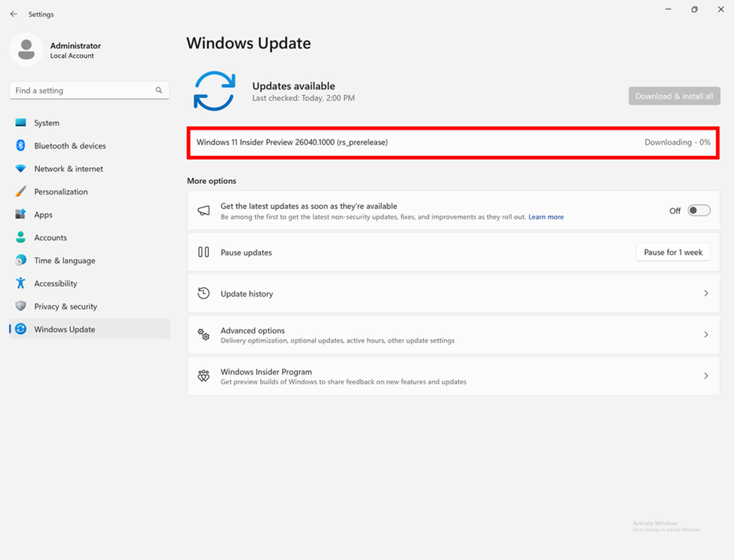Image resolution: width=735 pixels, height=560 pixels.
Task: Click the back arrow in title bar
Action: [14, 14]
